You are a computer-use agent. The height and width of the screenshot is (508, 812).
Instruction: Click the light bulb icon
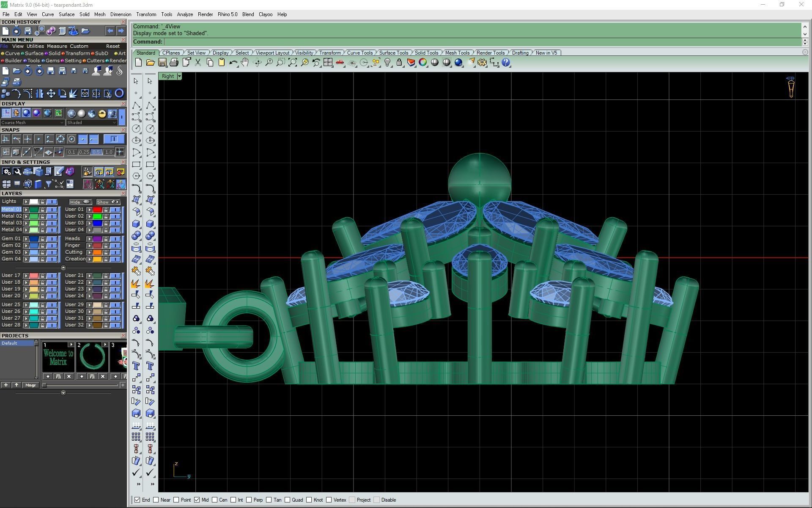click(x=387, y=63)
